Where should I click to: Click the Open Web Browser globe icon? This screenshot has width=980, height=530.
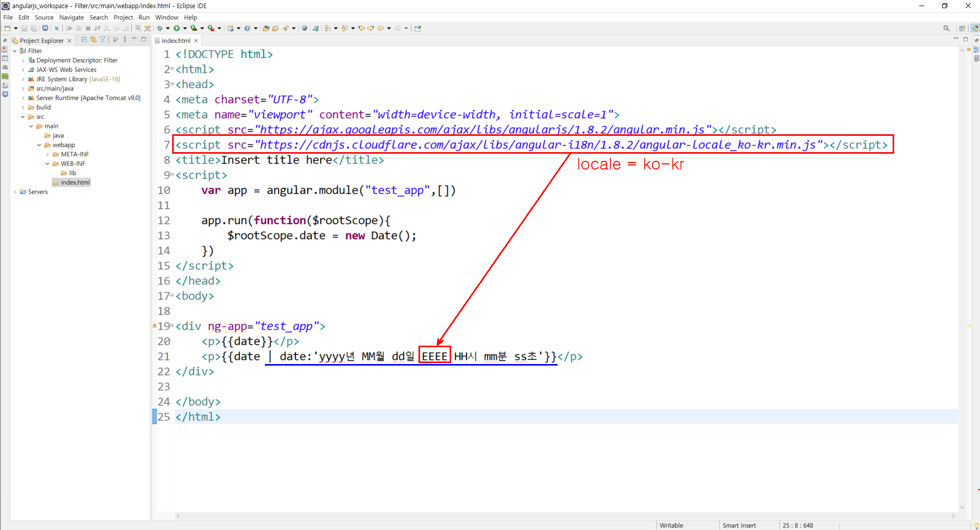click(305, 29)
